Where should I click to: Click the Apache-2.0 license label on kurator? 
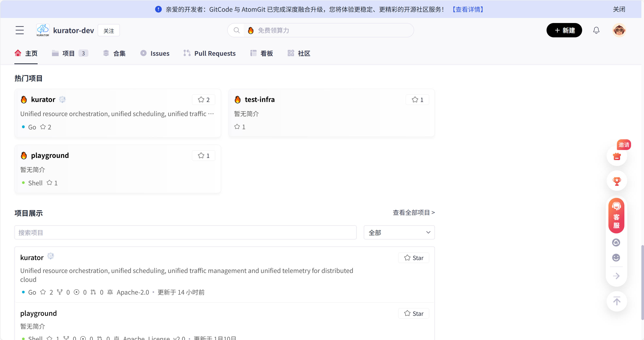[133, 292]
